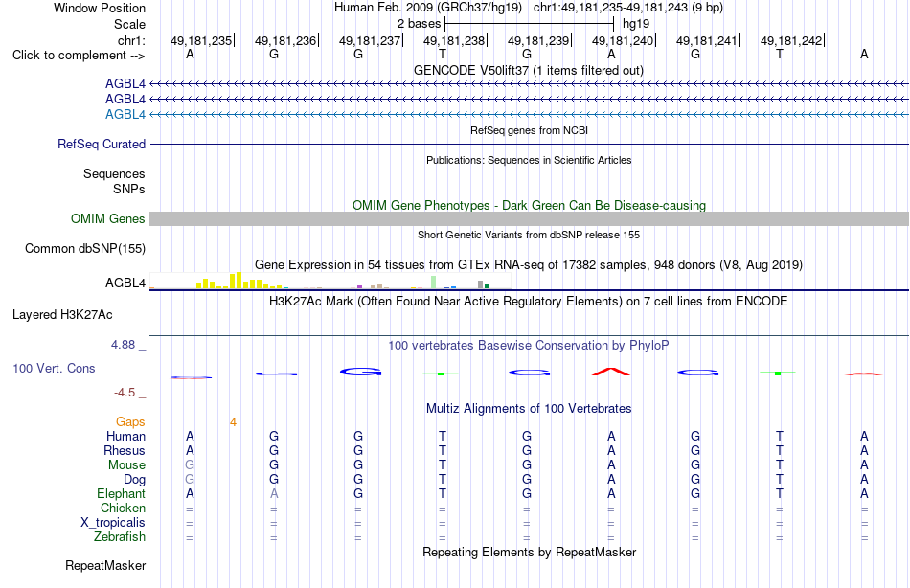This screenshot has width=910, height=588.
Task: Click position label 49,181,235
Action: tap(201, 40)
